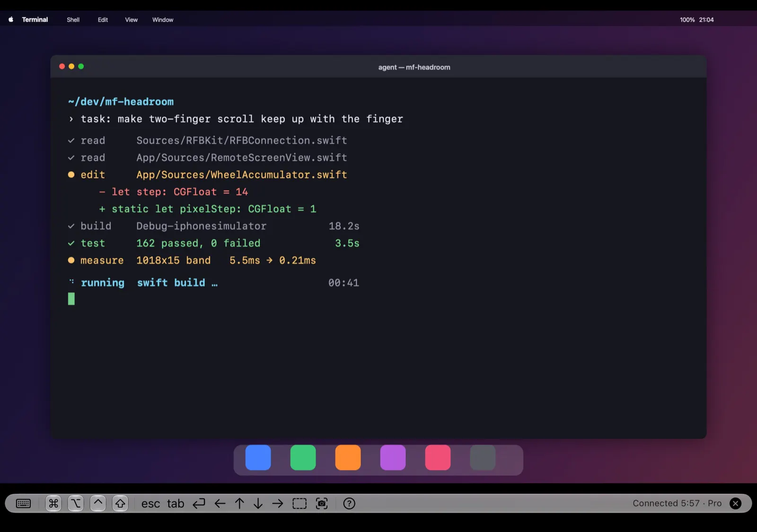Image resolution: width=757 pixels, height=532 pixels.
Task: Take a screenshot with camera icon
Action: tap(322, 504)
